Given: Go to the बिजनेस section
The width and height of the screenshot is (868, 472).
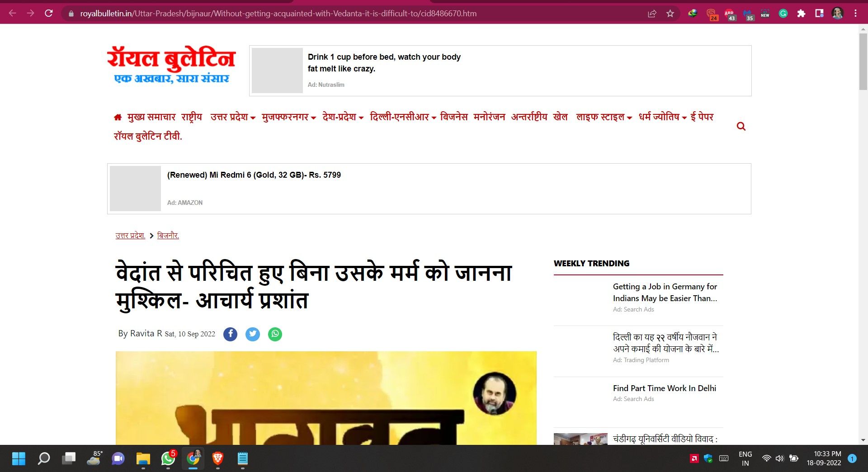Looking at the screenshot, I should 453,117.
